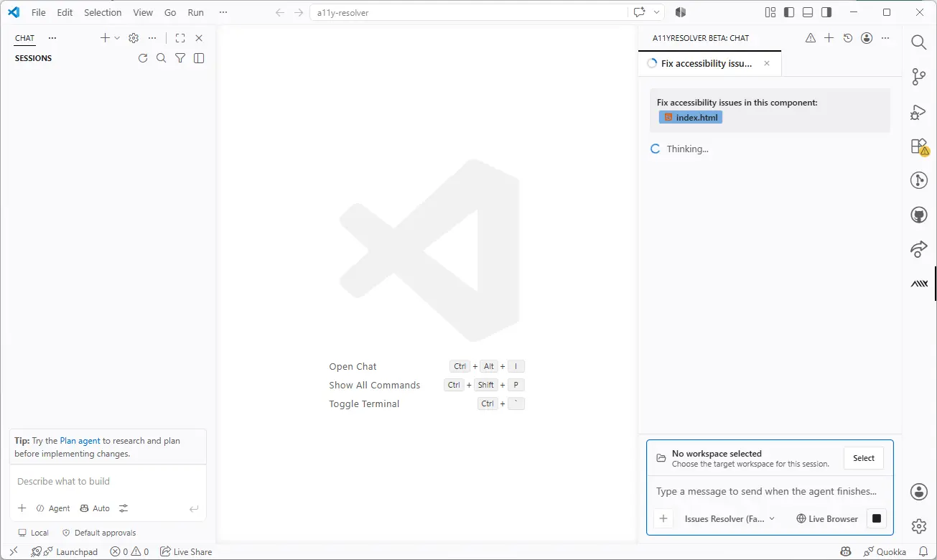Toggle Live Browser in A11yResolver chat input
937x560 pixels.
pos(827,518)
